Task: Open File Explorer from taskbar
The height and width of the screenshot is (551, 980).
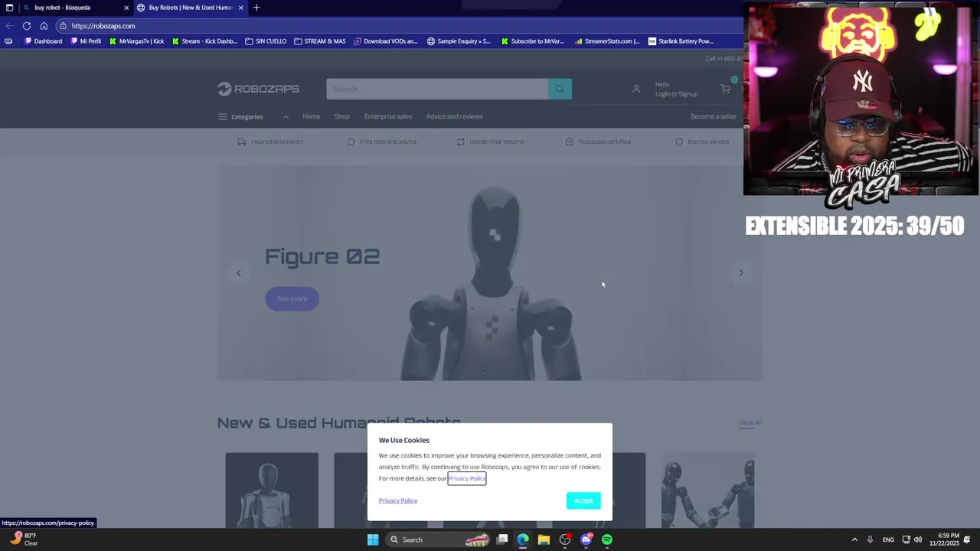Action: [544, 540]
